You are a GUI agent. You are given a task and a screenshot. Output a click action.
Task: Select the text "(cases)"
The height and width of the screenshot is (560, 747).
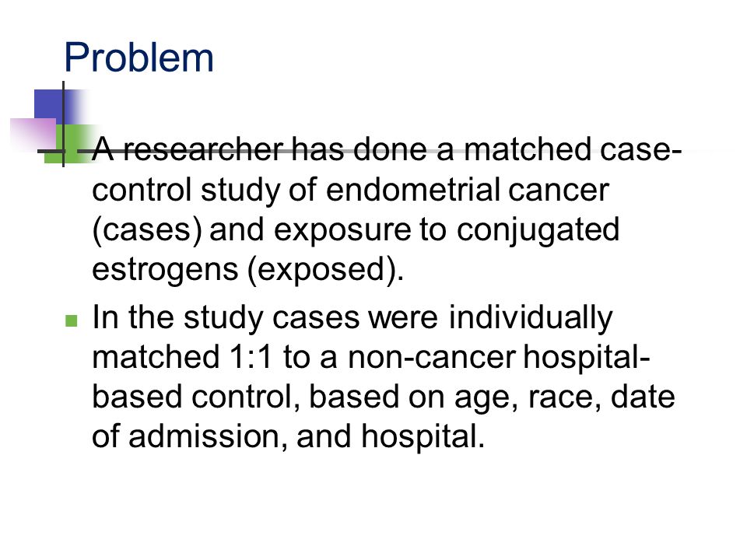click(147, 230)
